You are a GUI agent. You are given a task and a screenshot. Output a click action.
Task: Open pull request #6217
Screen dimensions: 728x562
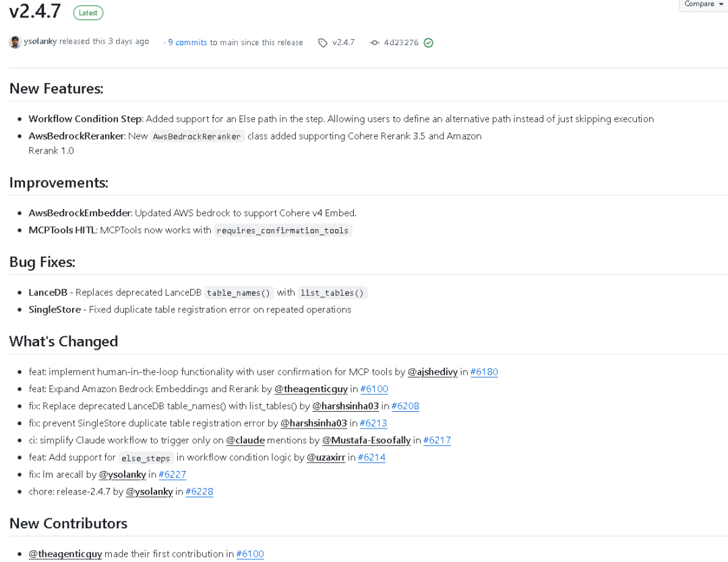437,441
